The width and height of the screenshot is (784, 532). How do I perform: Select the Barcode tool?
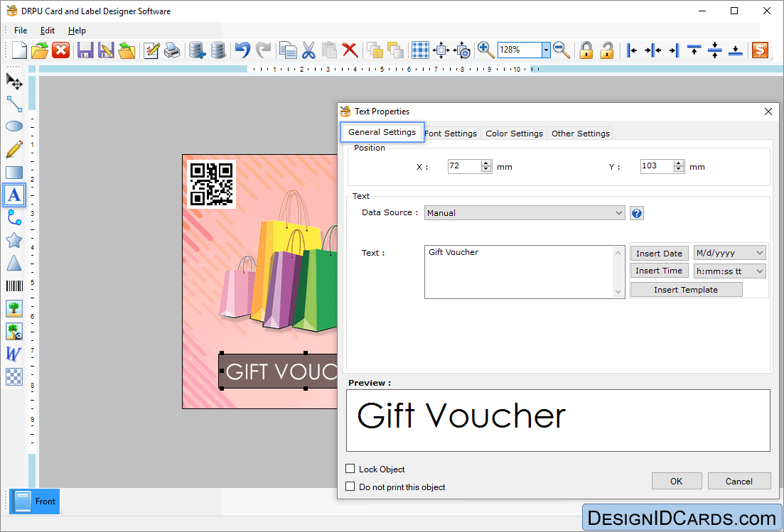click(x=14, y=286)
